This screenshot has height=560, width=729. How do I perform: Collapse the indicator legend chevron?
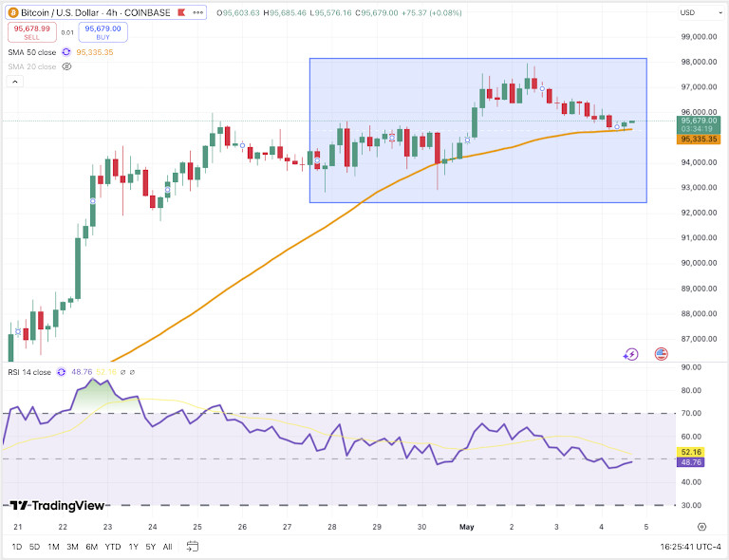15,82
